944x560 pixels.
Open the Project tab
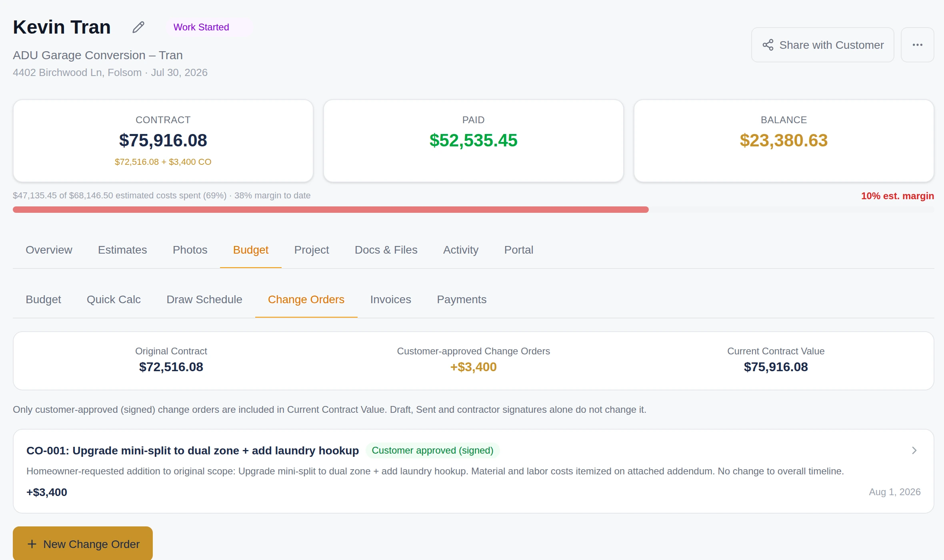click(x=312, y=250)
